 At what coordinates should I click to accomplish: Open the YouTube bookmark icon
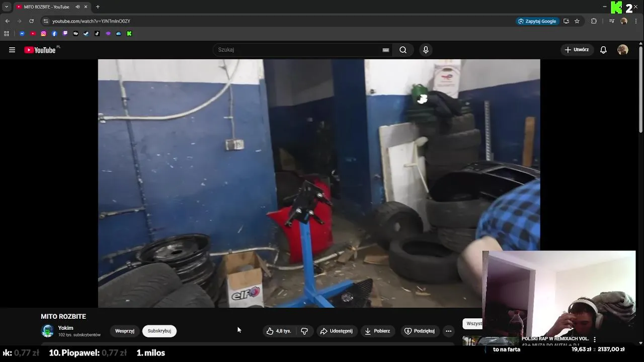[33, 34]
